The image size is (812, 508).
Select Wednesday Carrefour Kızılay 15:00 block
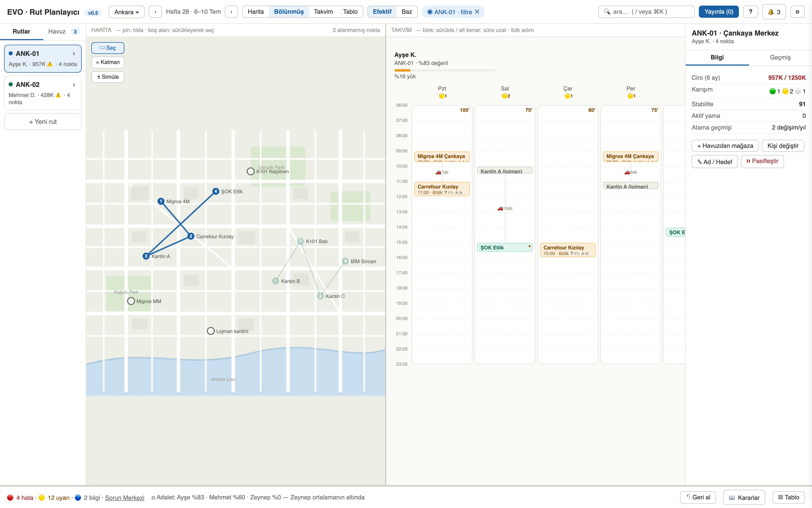pyautogui.click(x=567, y=250)
